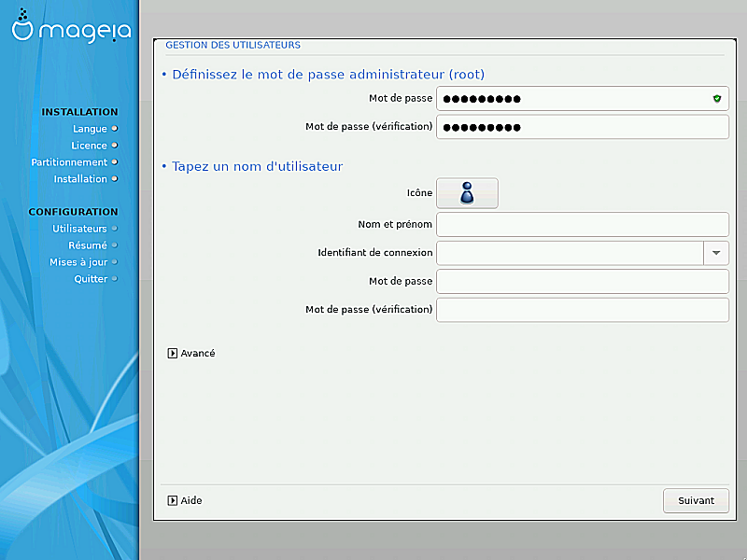Focus the root Mot de passe field
Screen dimensions: 747x560
point(570,99)
